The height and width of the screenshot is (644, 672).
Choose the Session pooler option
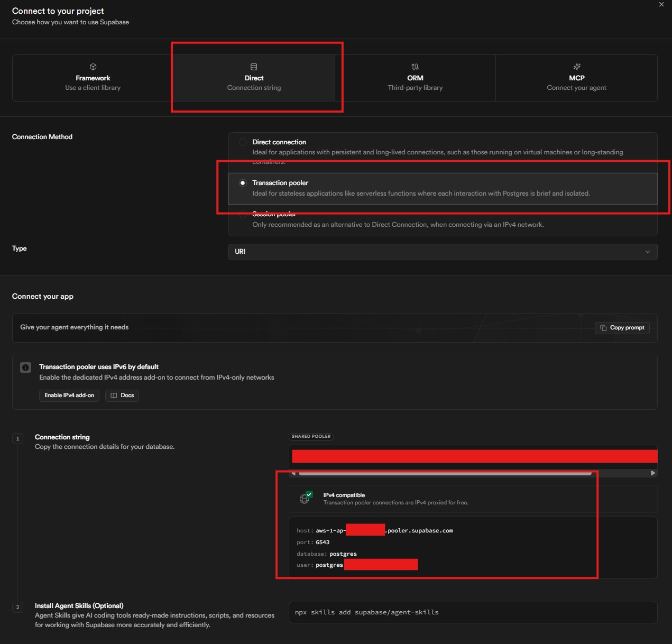443,220
